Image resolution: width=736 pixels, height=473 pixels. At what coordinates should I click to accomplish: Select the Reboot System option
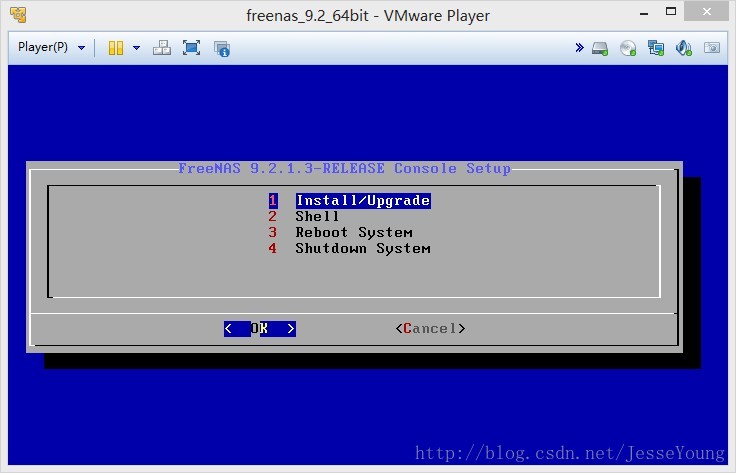point(354,233)
